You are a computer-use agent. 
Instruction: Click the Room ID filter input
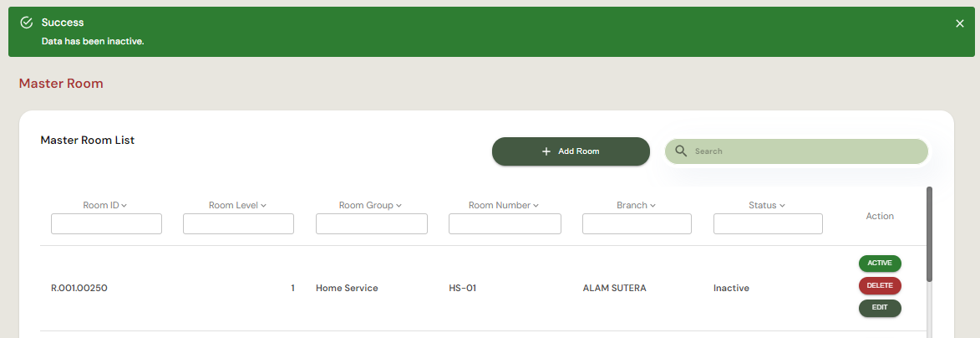coord(106,224)
